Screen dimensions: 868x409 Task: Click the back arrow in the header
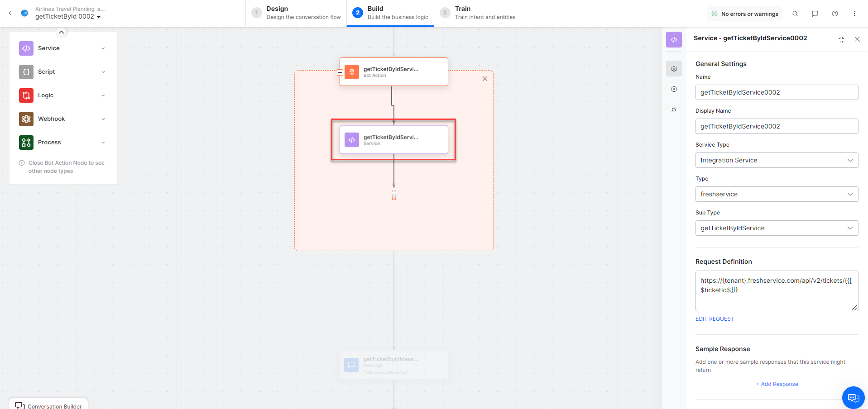(x=10, y=13)
